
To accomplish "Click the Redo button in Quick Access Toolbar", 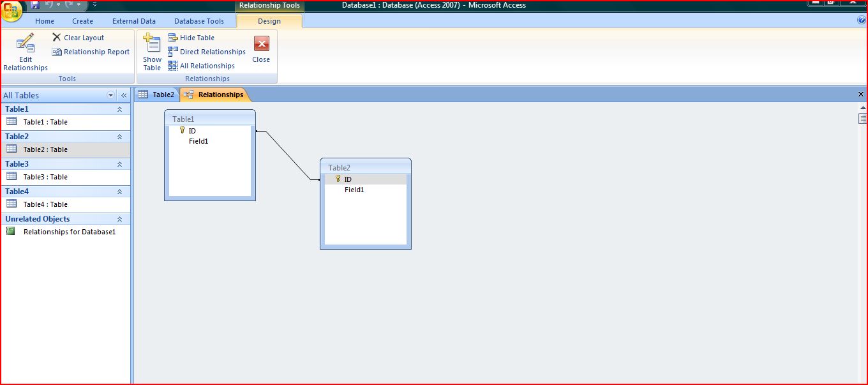I will 70,5.
